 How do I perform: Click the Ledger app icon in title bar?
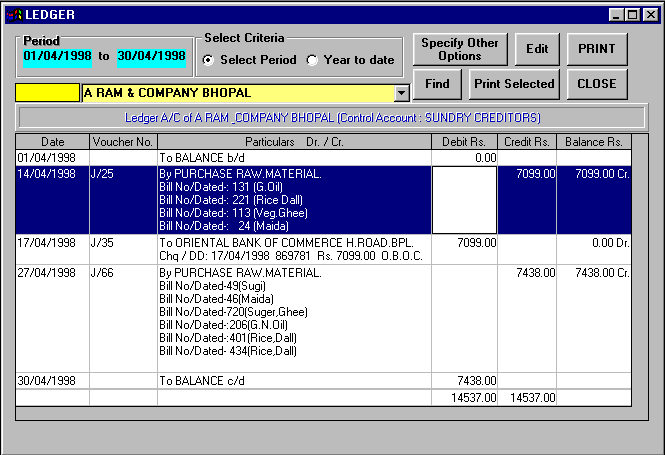click(x=12, y=15)
